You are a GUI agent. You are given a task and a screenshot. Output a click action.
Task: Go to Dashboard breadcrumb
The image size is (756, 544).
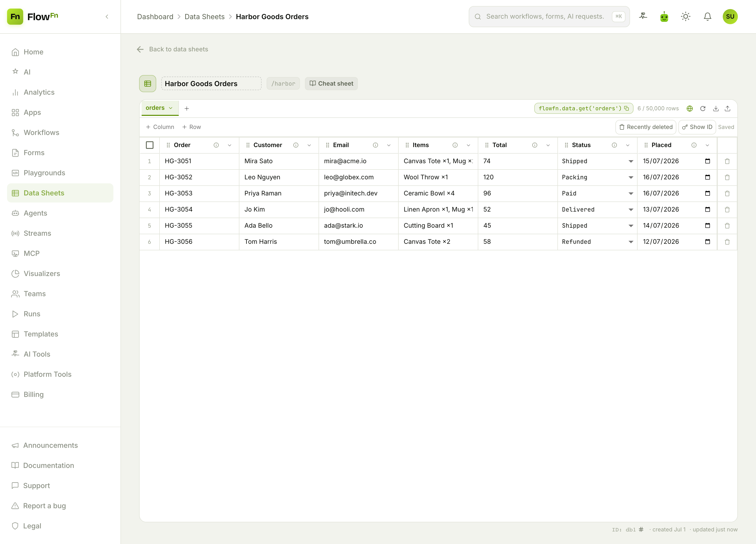tap(155, 17)
